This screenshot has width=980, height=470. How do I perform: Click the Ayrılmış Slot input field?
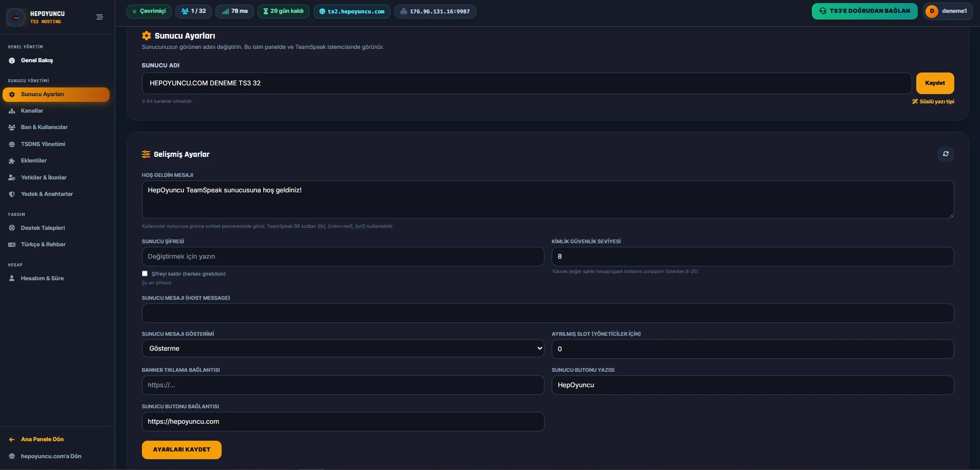(753, 349)
